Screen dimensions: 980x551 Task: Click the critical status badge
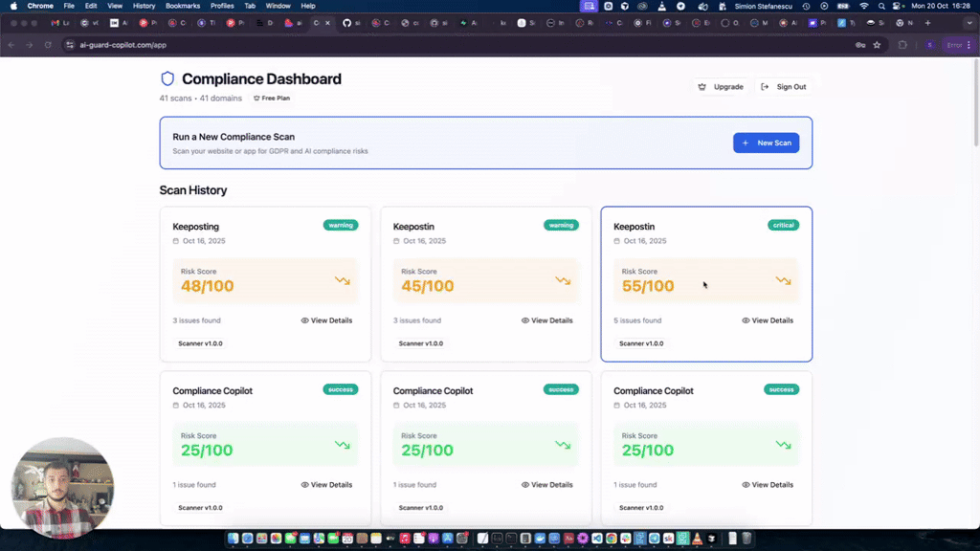783,225
